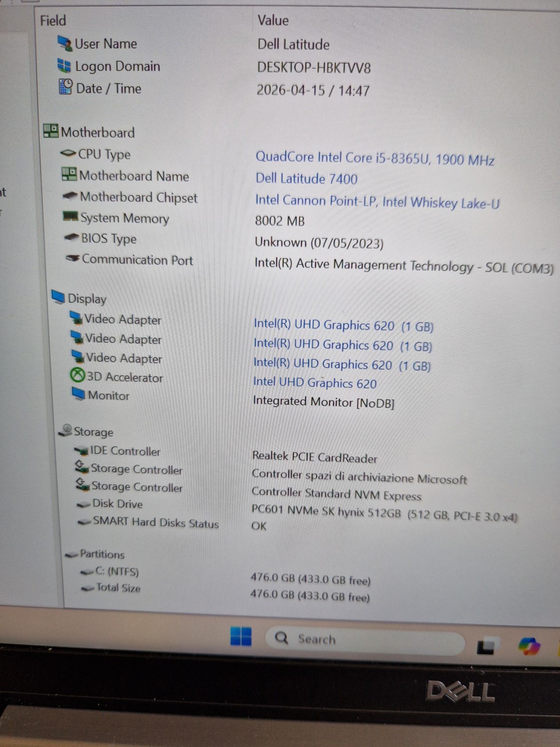
Task: Open the Dell Latitude 7400 link
Action: pyautogui.click(x=306, y=178)
